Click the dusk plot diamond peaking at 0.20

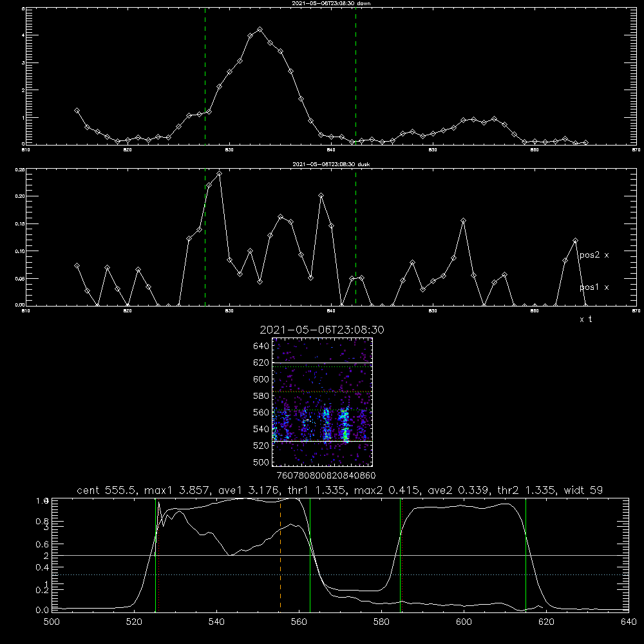(x=321, y=196)
